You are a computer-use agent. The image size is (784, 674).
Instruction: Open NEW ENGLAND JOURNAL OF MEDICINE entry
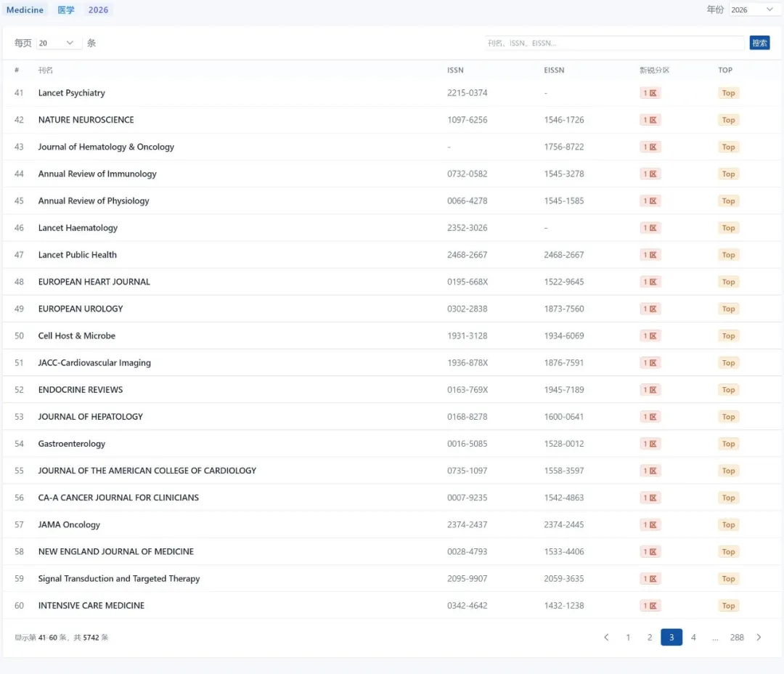(115, 552)
